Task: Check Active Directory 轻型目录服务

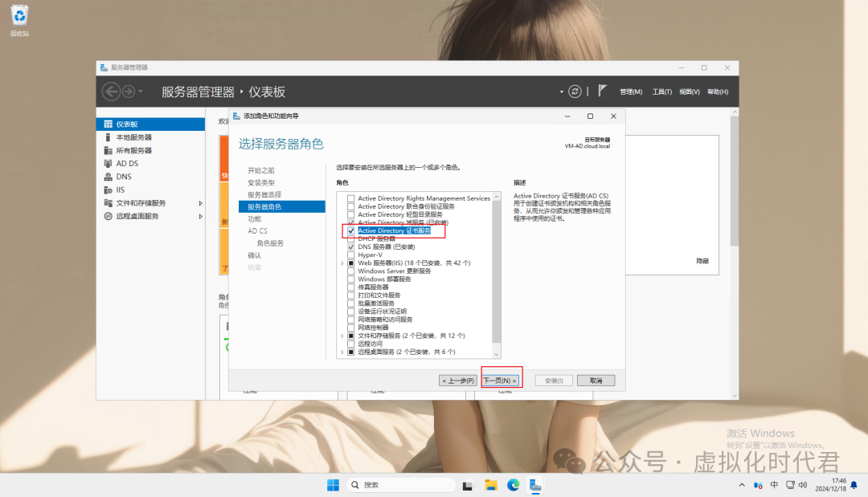Action: (x=350, y=214)
